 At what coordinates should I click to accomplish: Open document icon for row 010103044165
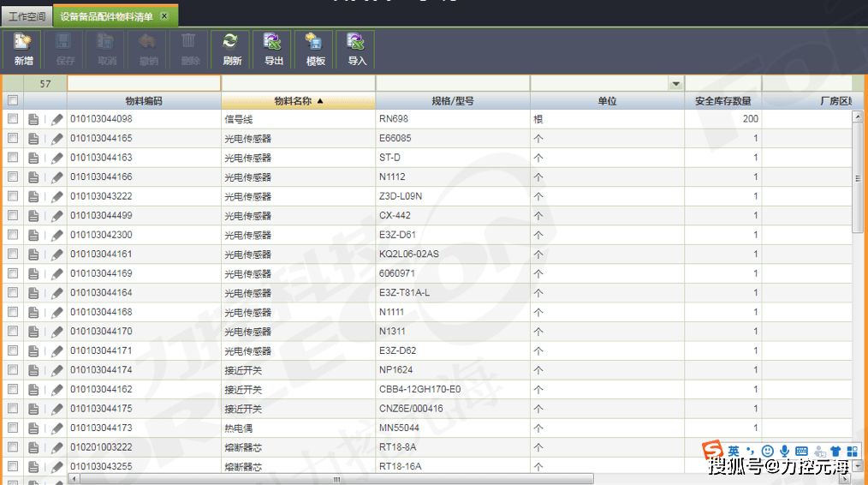pyautogui.click(x=33, y=139)
